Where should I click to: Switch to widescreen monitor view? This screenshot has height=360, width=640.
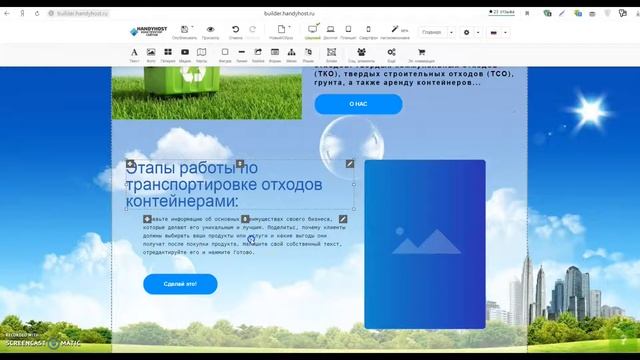[313, 29]
